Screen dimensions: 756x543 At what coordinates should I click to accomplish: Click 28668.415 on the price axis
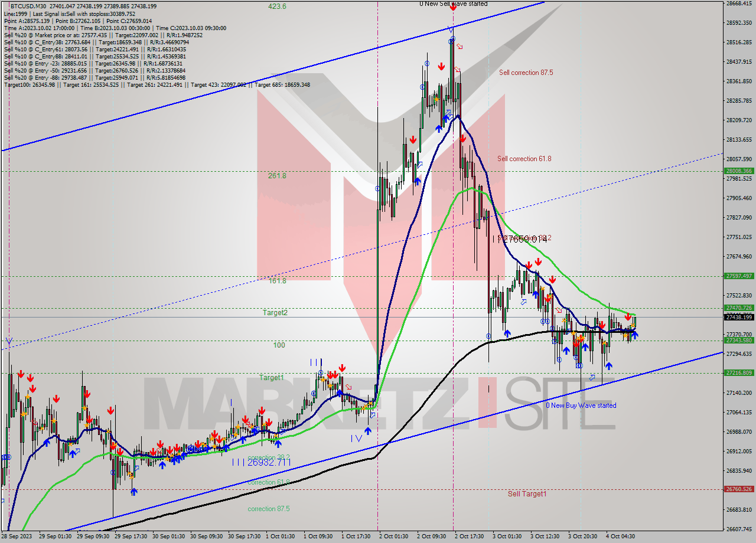739,4
